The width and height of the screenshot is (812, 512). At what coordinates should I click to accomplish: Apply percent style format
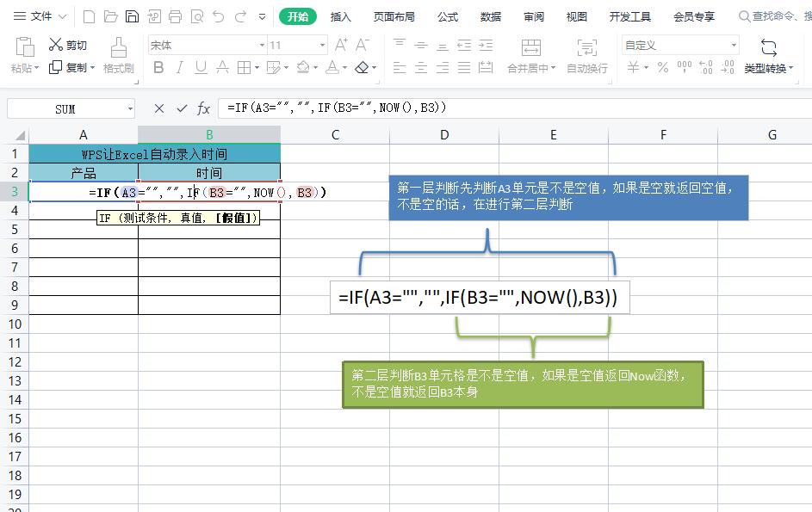(663, 67)
